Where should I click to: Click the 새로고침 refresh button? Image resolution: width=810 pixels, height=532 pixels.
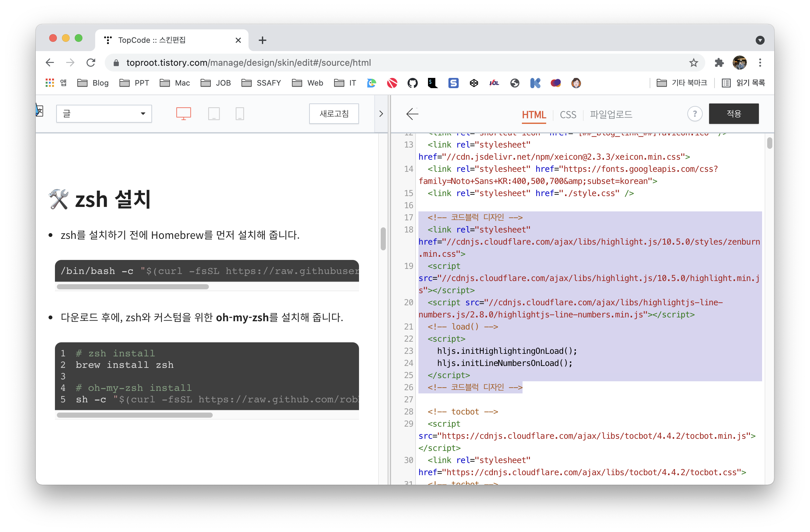[x=333, y=114]
